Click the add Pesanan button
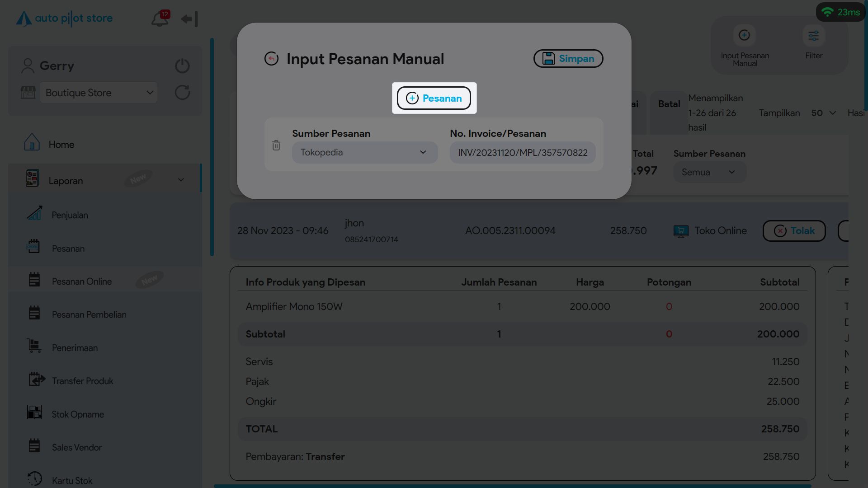This screenshot has height=488, width=868. coord(434,99)
